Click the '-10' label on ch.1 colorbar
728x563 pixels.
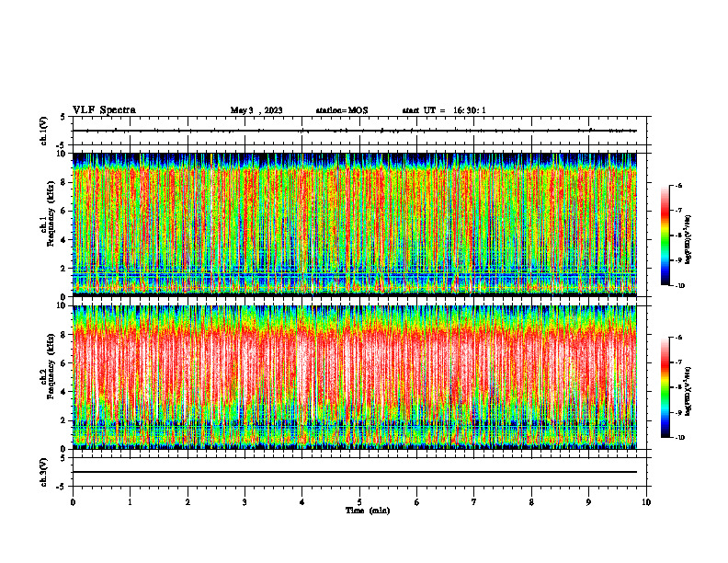click(679, 286)
